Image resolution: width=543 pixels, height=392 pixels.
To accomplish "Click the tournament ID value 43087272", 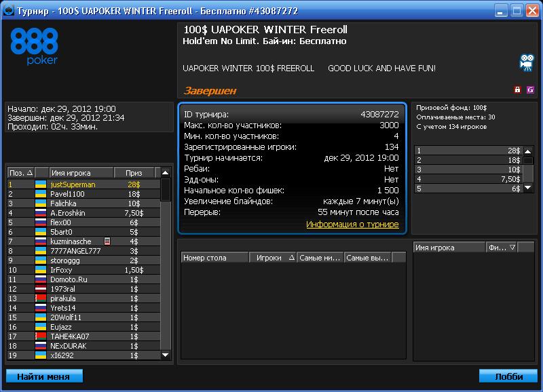I will click(379, 115).
